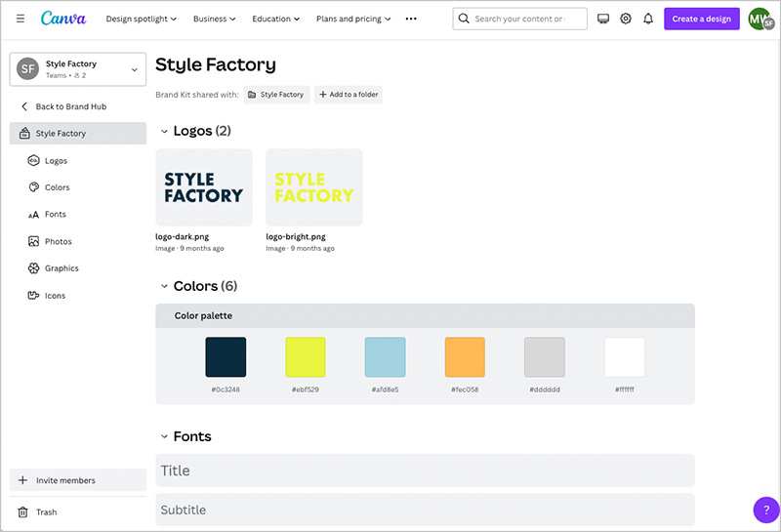Screen dimensions: 781x532
Task: Click the search content input field
Action: click(x=519, y=19)
